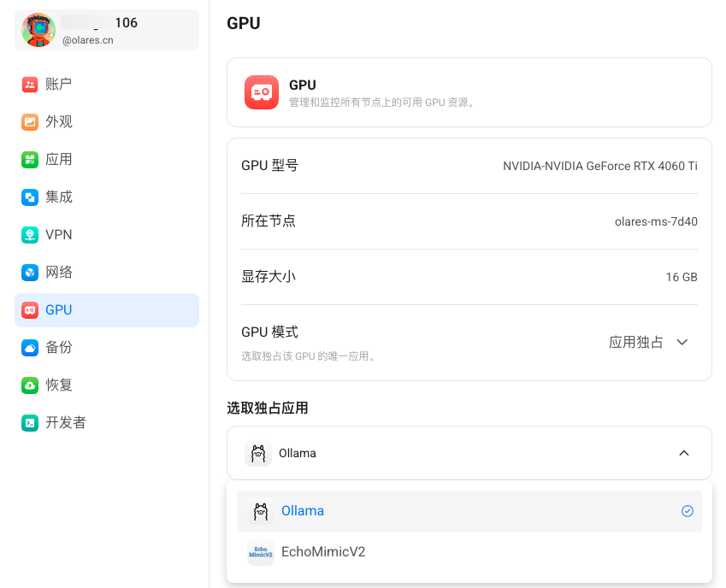Screen dimensions: 726x588
Task: Go to the GPU sidebar entry
Action: [x=59, y=310]
